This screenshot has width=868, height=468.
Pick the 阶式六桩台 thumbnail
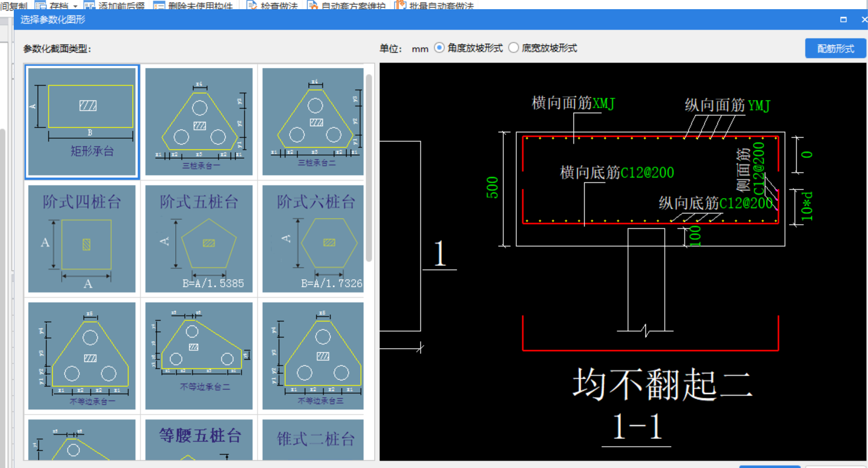pyautogui.click(x=313, y=239)
